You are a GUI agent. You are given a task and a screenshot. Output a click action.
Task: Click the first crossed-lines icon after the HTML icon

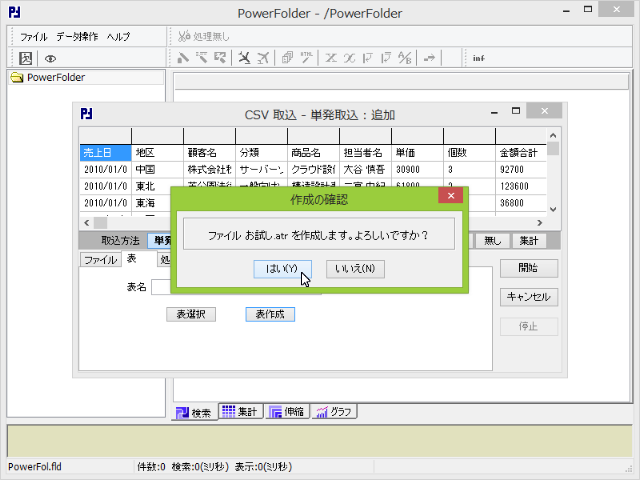pyautogui.click(x=331, y=58)
